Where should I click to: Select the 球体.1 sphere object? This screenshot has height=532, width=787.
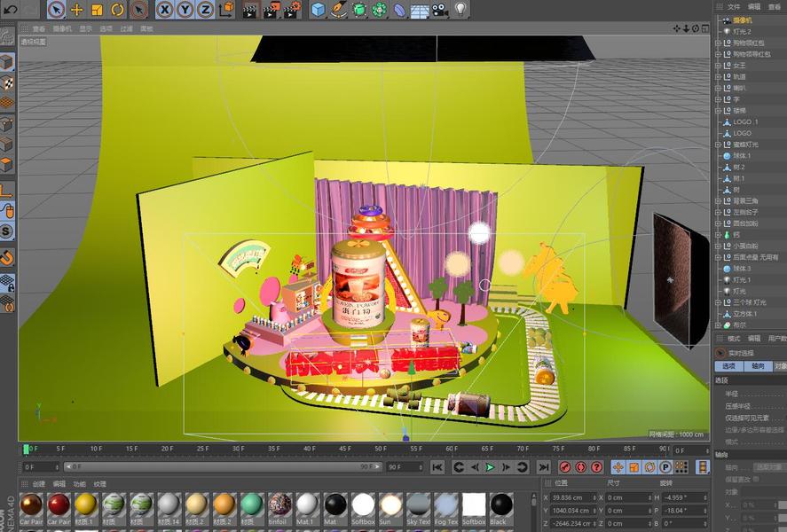[x=742, y=156]
